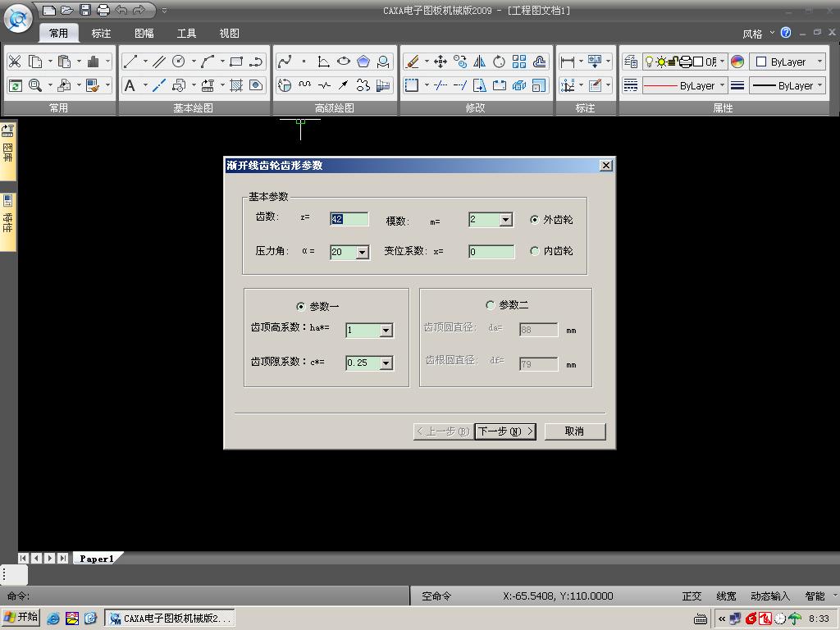Select 内齿轮 internal gear option

point(551,251)
